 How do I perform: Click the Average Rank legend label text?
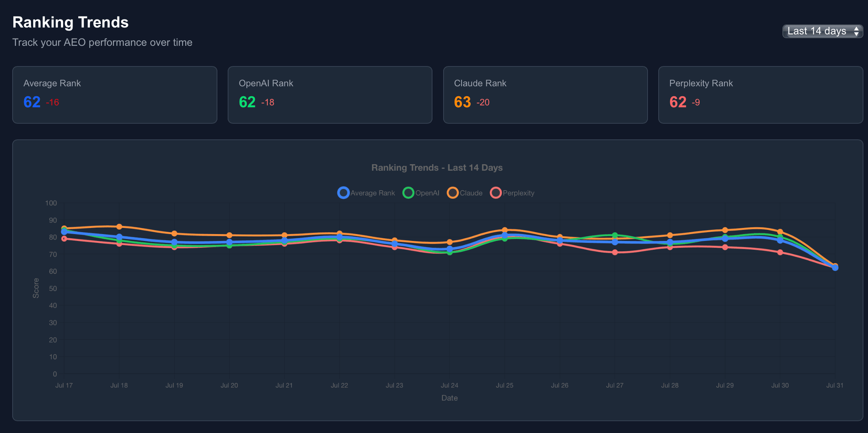coord(372,193)
